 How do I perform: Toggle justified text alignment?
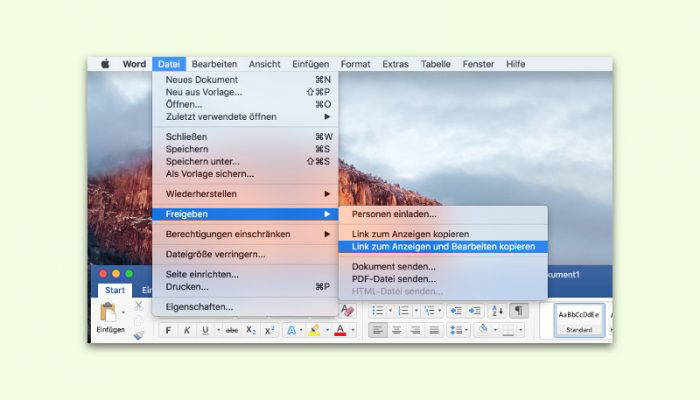coord(434,330)
